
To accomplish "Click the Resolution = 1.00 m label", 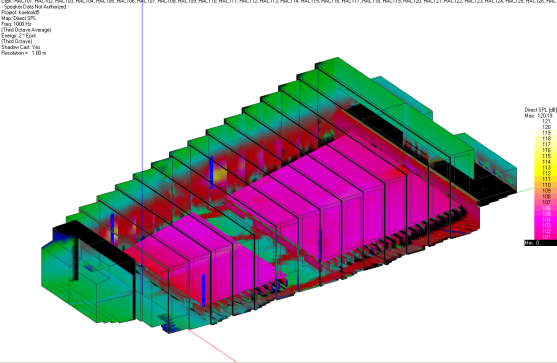I will point(23,53).
